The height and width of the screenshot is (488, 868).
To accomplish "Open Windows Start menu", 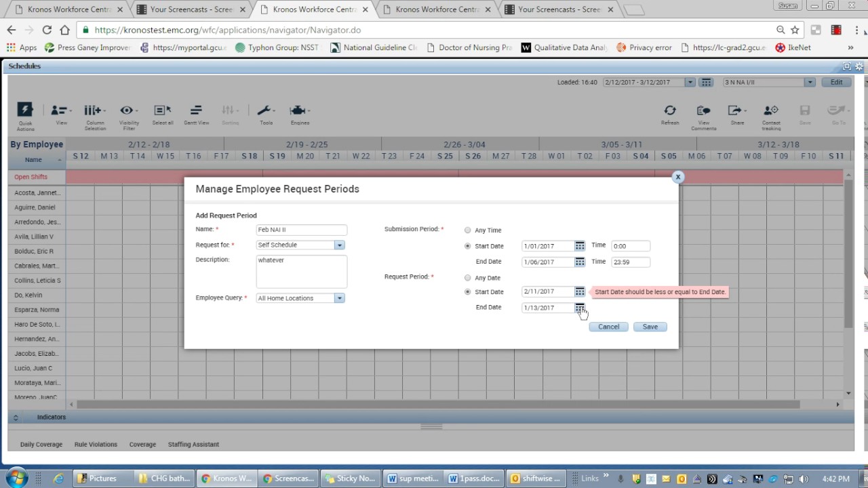I will (16, 478).
